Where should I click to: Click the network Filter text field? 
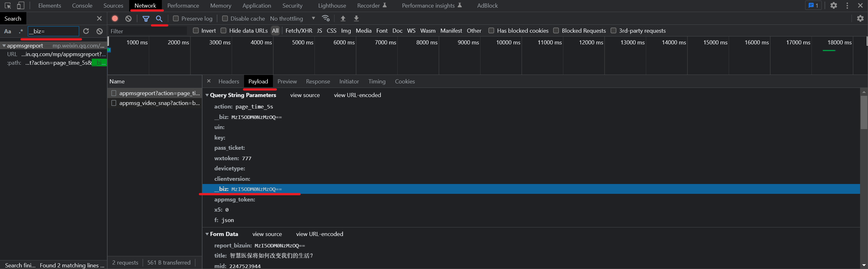point(148,31)
